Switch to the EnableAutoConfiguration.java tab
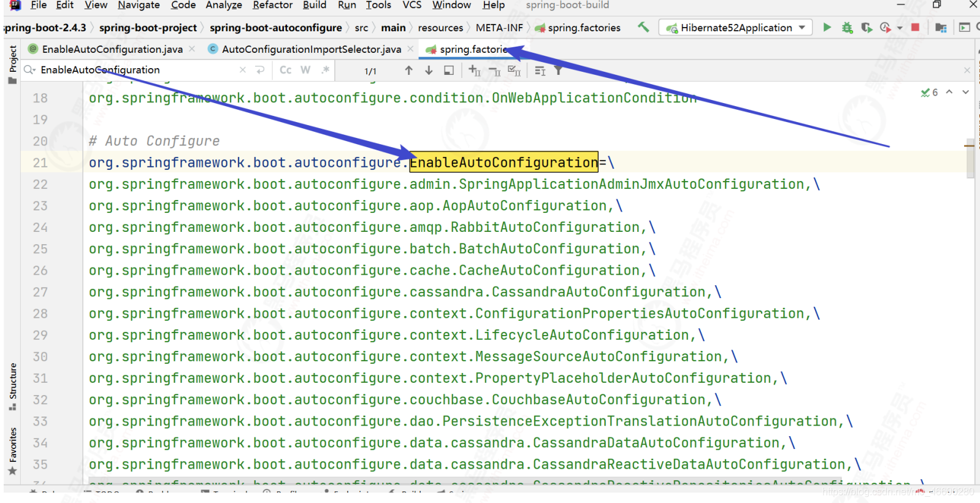Screen dimensions: 980x503 [x=112, y=49]
